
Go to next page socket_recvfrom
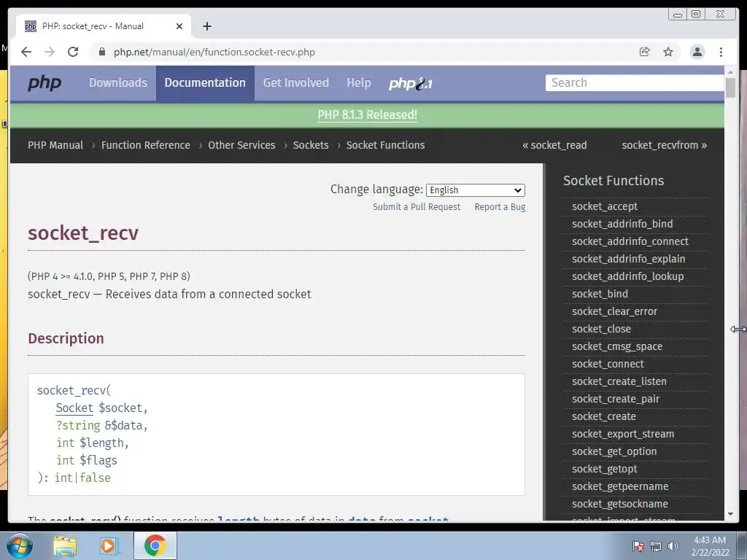click(x=664, y=145)
